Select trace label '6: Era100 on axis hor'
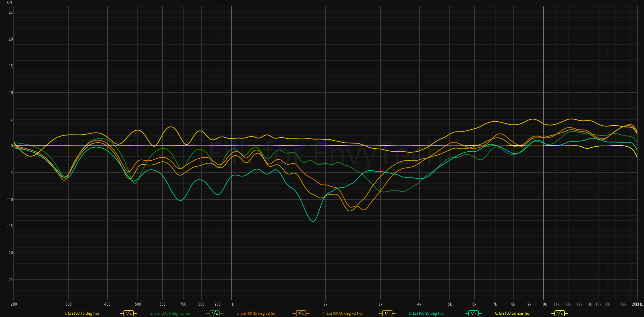The image size is (644, 317). coord(513,313)
